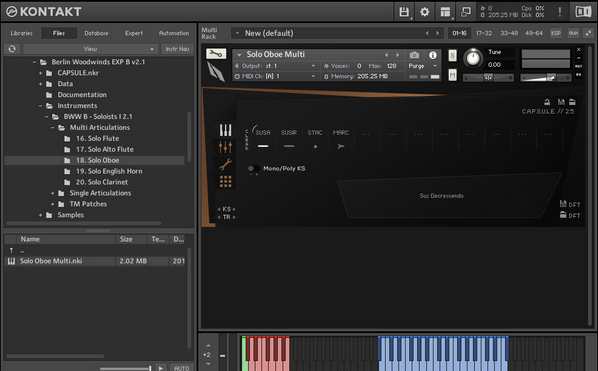Screen dimensions: 598x371
Task: Open instrument info icon
Action: [x=433, y=55]
